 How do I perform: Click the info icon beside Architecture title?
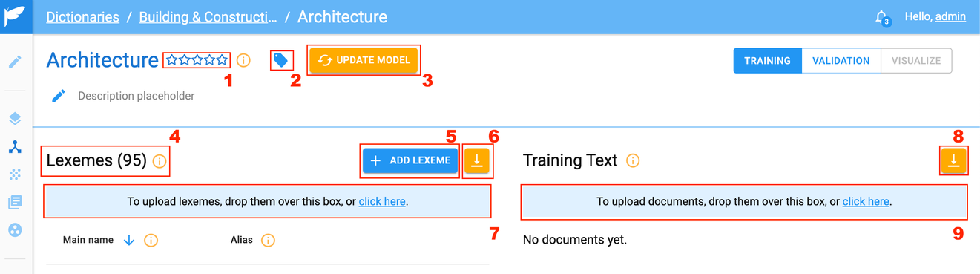[243, 60]
